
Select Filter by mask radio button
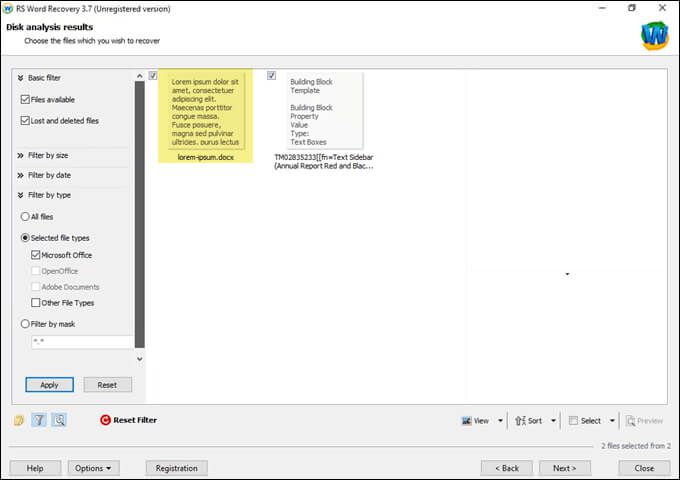pyautogui.click(x=25, y=324)
